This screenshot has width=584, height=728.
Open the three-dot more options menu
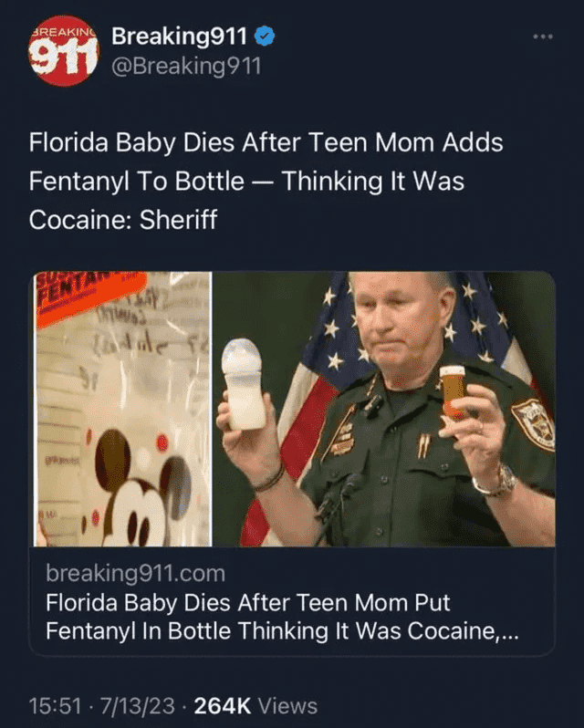click(x=543, y=36)
